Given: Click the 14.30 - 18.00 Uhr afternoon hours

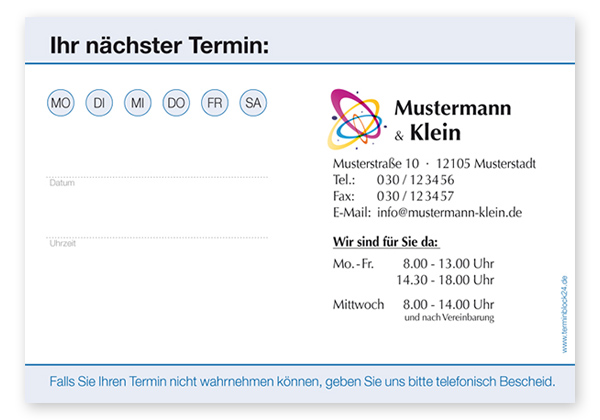Looking at the screenshot, I should pos(444,279).
